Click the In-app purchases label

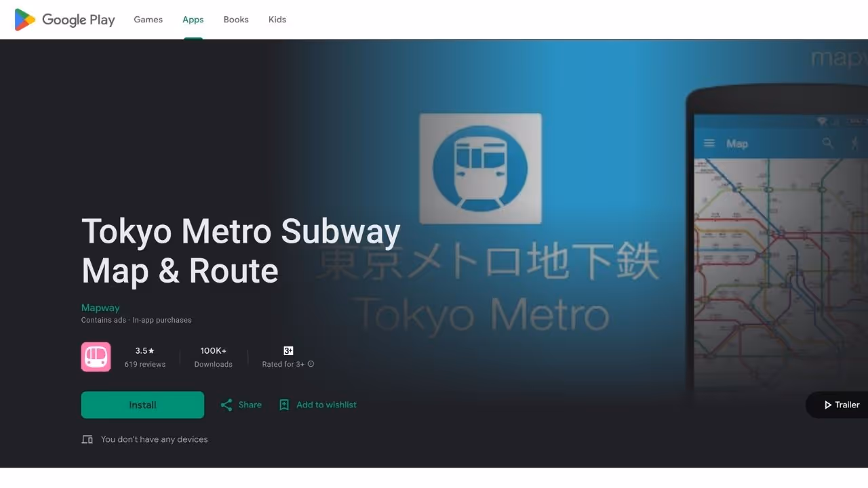pos(162,320)
